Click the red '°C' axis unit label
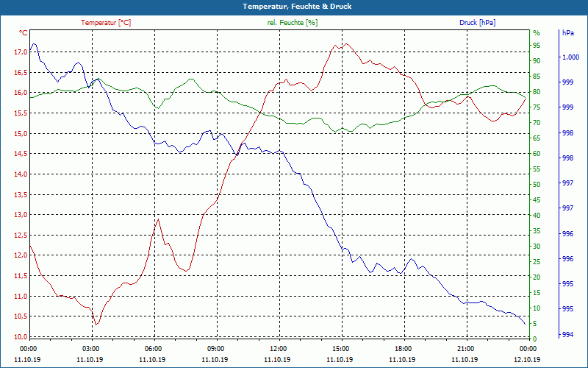Screen dimensions: 588x368 (x=23, y=33)
